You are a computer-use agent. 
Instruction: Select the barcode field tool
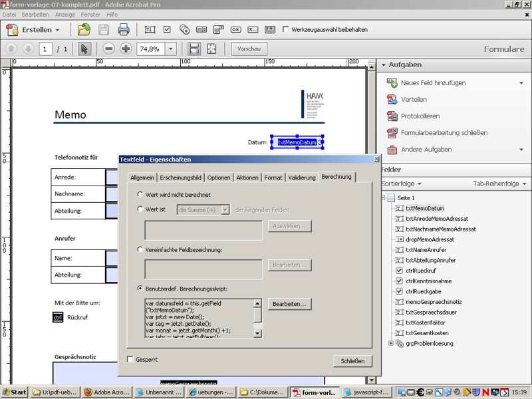270,29
